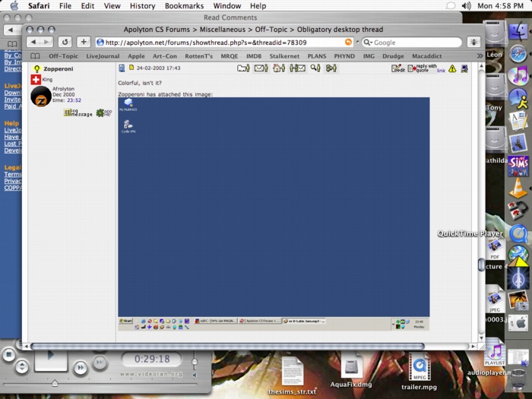
Task: Open the History menu
Action: [x=142, y=6]
